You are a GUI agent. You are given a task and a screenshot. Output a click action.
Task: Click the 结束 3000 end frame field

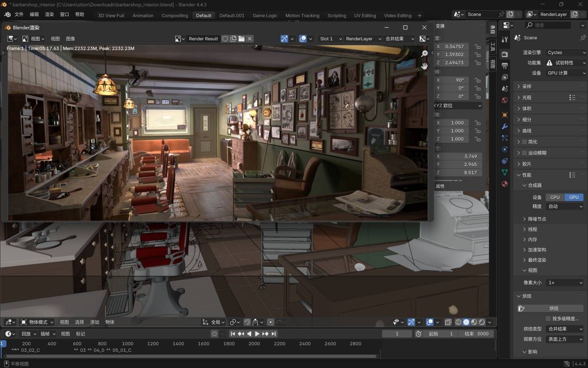point(476,334)
